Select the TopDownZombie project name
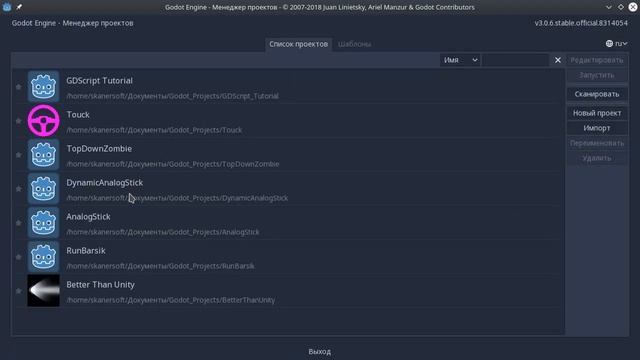 click(99, 149)
